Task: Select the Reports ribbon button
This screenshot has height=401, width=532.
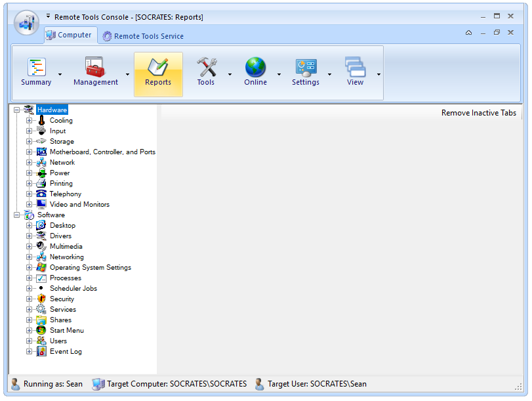Action: coord(158,74)
